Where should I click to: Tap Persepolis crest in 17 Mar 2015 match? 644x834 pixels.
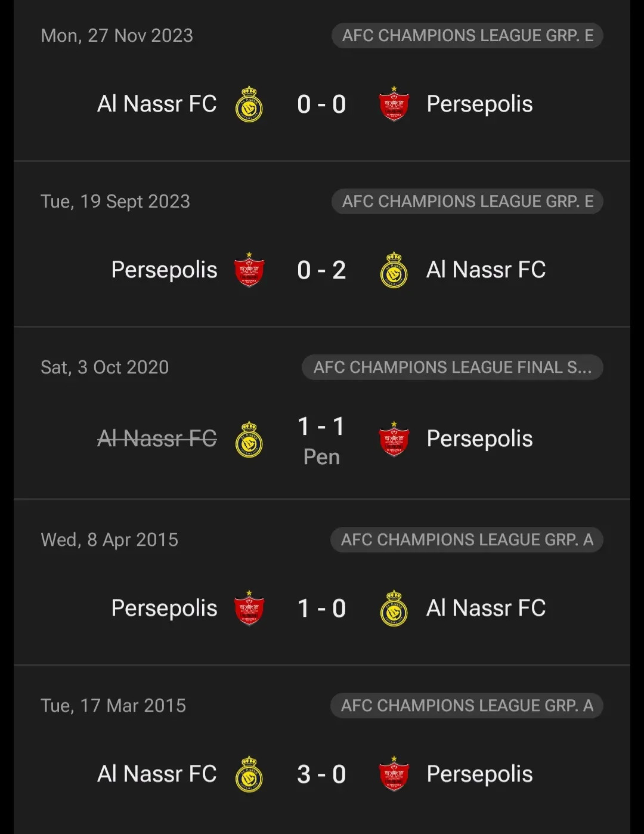pos(394,774)
